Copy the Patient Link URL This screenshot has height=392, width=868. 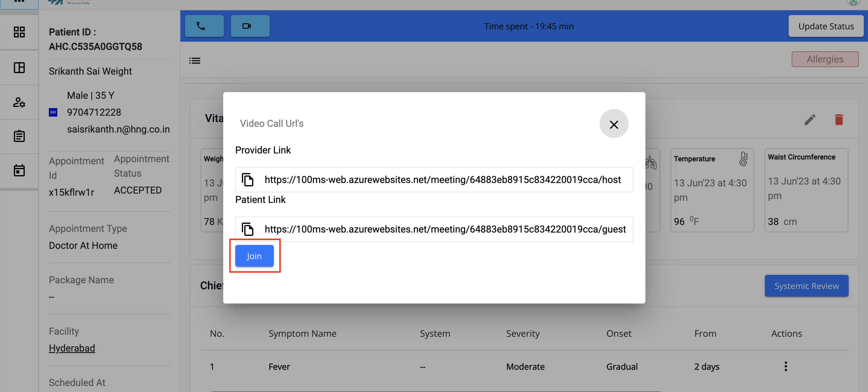coord(248,230)
